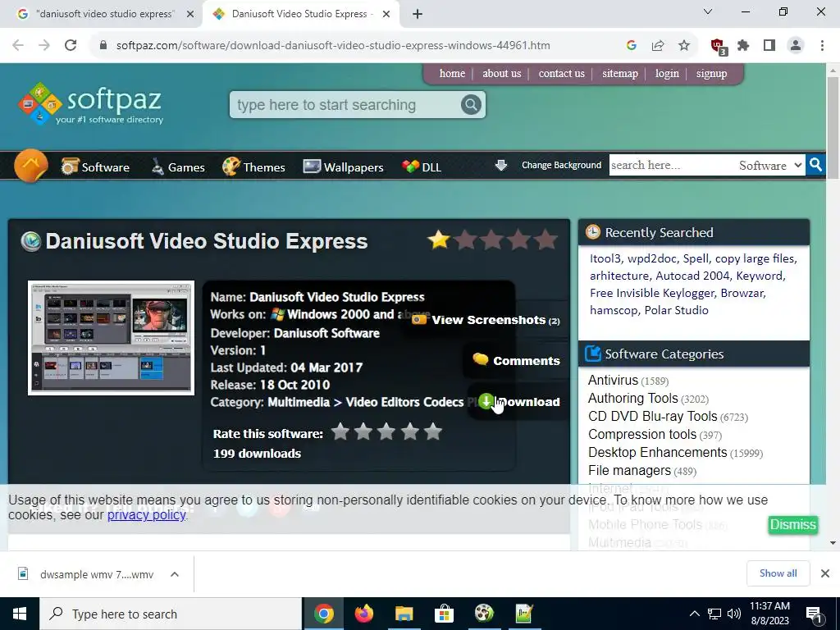This screenshot has height=630, width=840.
Task: Open the Software search-type dropdown
Action: pos(769,165)
